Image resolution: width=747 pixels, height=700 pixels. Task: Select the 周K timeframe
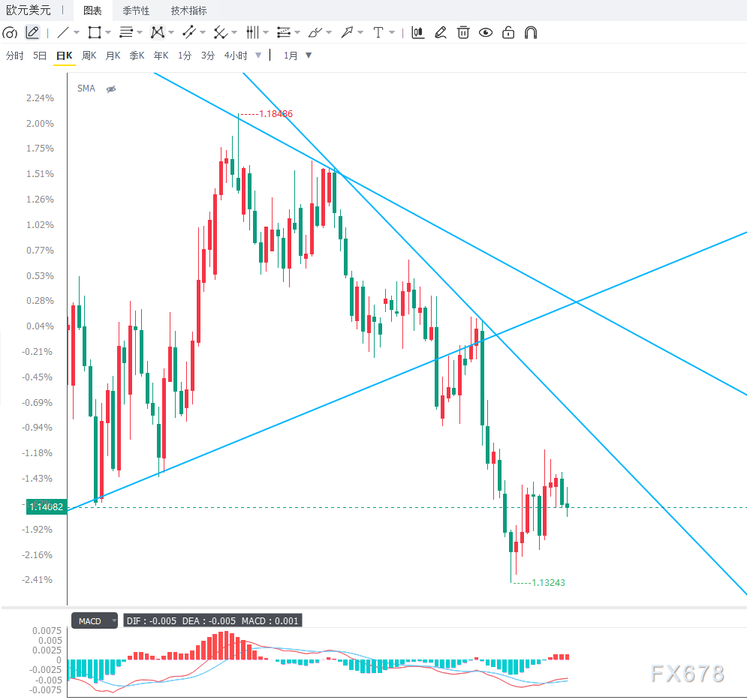click(x=89, y=56)
